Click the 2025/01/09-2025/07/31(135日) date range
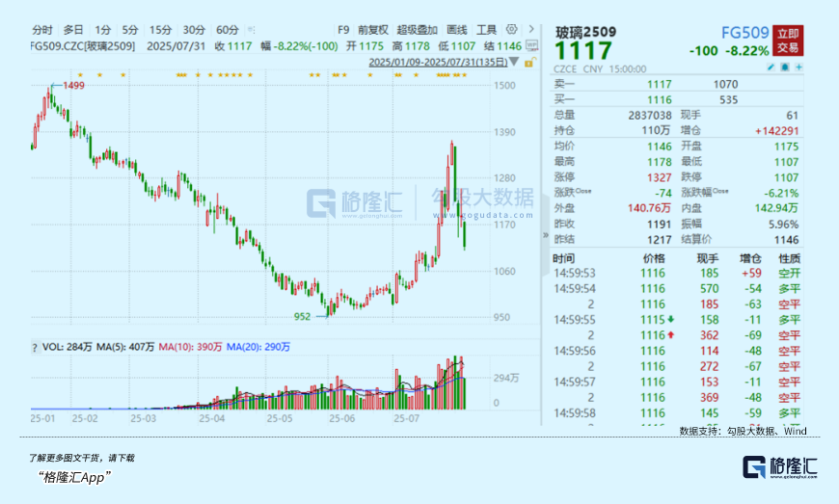Viewport: 839px width, 504px height. pyautogui.click(x=438, y=62)
